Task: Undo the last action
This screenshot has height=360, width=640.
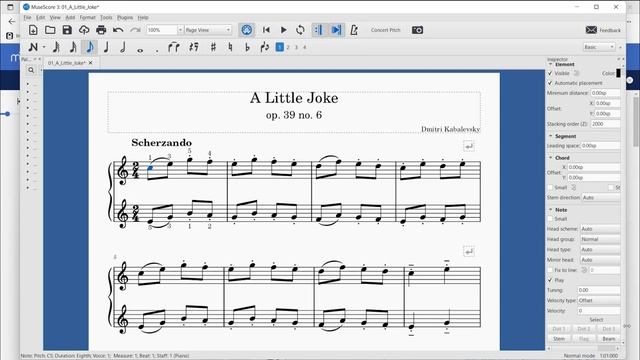Action: tap(118, 30)
